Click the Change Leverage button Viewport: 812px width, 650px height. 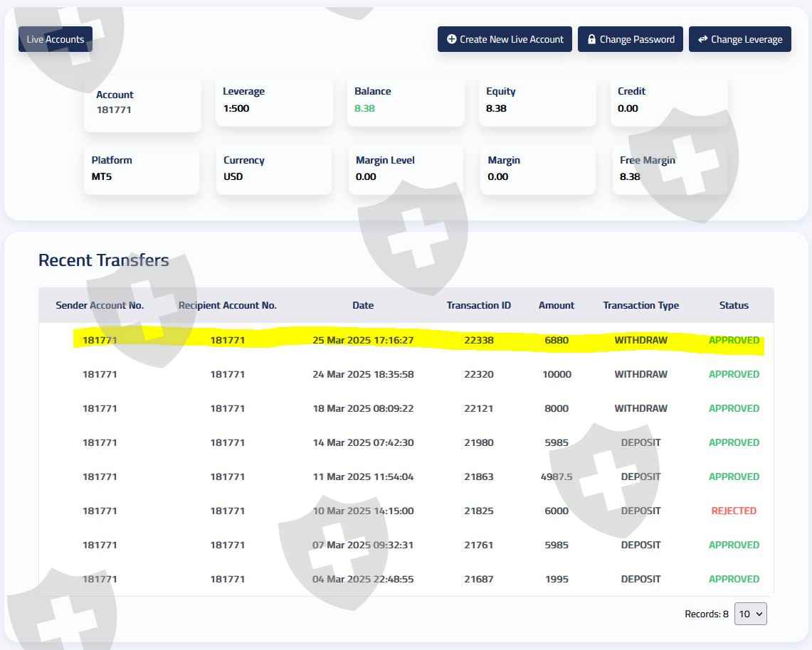(x=740, y=39)
